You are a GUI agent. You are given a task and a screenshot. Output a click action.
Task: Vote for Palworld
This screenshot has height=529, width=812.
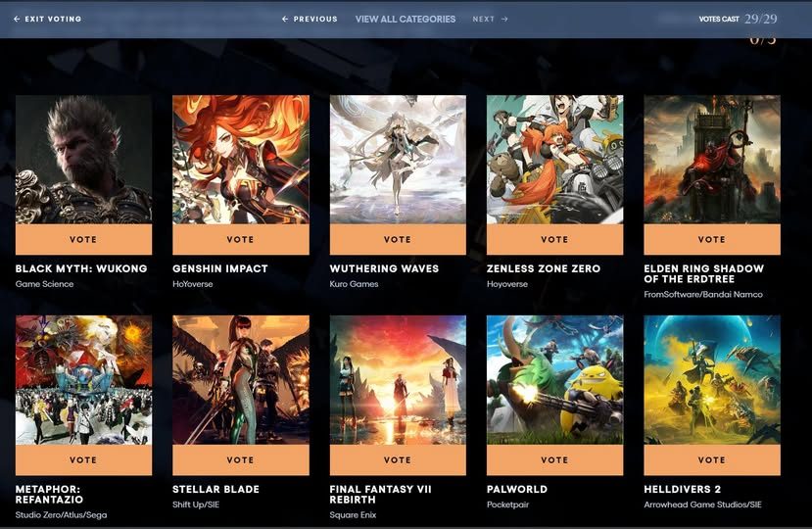click(554, 459)
